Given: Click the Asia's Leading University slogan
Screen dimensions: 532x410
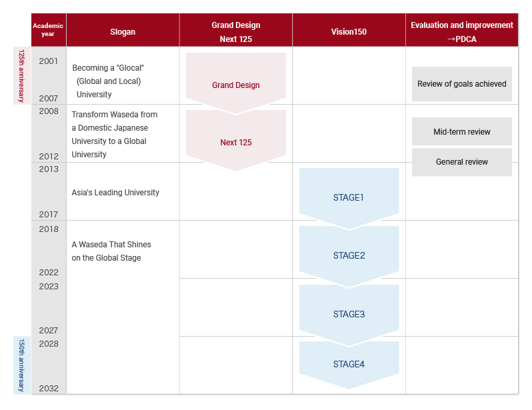Looking at the screenshot, I should tap(115, 193).
